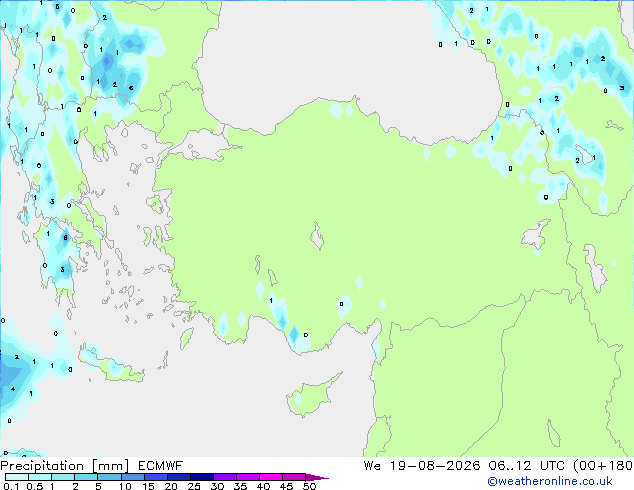Click the legend swatch between 1 and 2

click(63, 477)
